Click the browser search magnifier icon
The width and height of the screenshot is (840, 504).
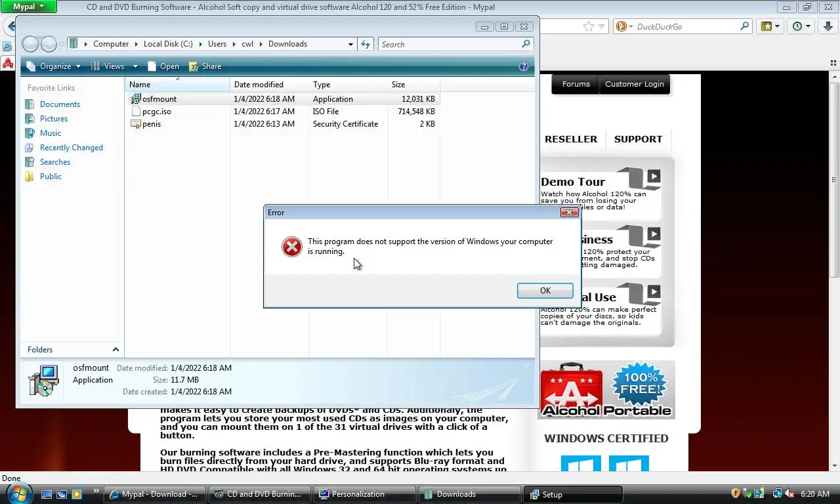[744, 27]
